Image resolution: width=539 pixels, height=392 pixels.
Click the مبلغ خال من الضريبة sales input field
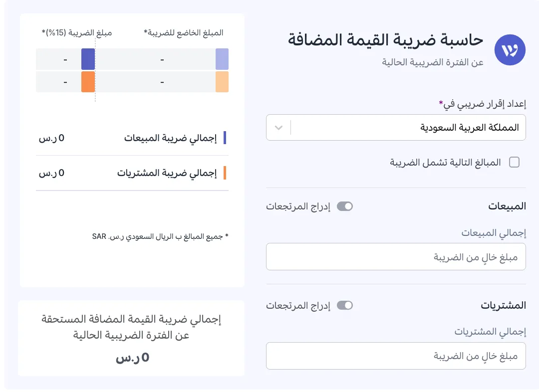(396, 256)
